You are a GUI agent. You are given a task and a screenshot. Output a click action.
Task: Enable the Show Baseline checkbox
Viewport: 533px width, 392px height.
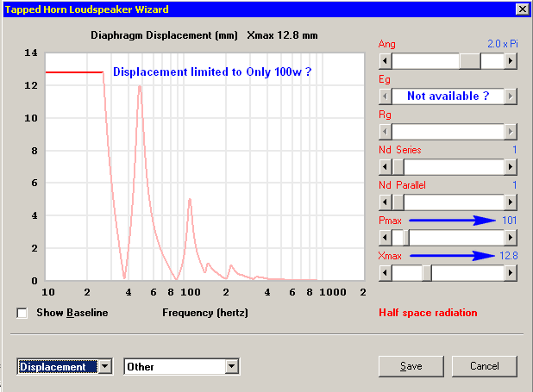click(x=22, y=313)
